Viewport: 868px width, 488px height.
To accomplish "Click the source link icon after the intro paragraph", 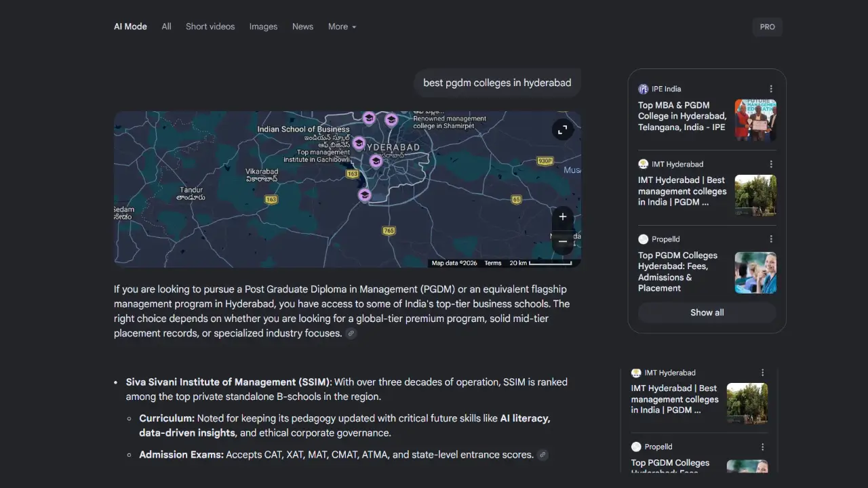I will (x=351, y=333).
